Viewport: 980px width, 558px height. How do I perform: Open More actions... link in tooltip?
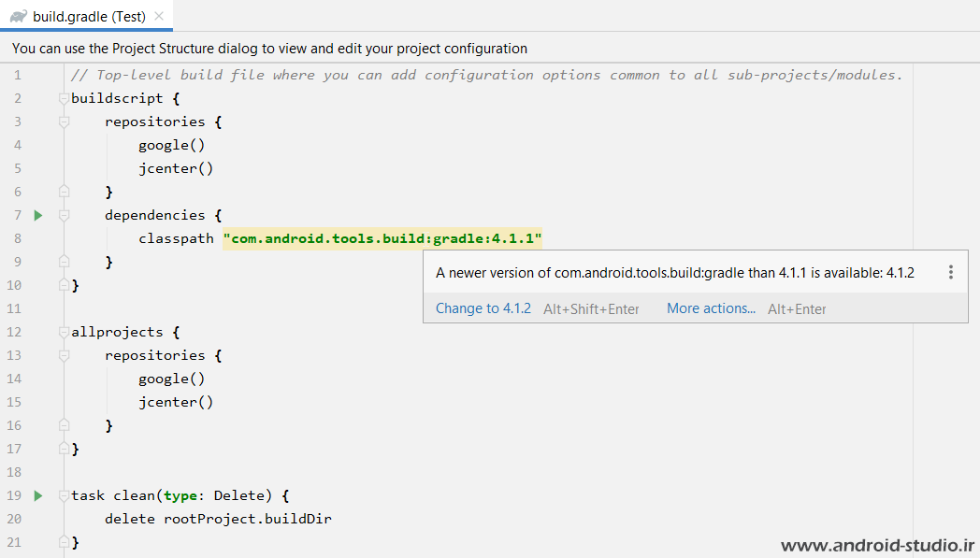(712, 308)
